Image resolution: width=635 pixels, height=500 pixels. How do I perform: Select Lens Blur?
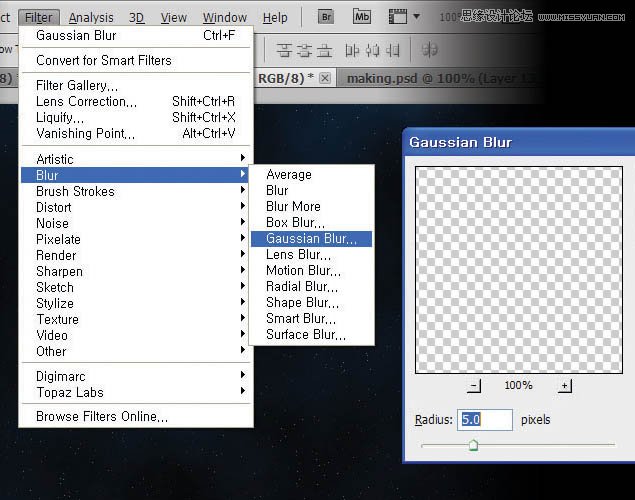tap(311, 254)
